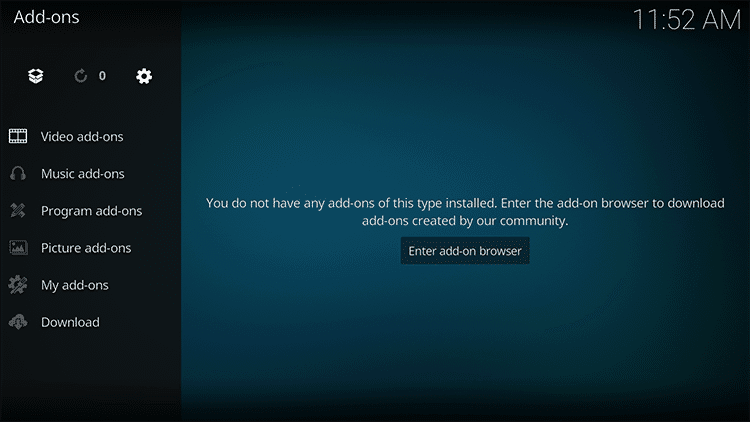750x422 pixels.
Task: Click the 11:52 AM clock
Action: pos(686,20)
